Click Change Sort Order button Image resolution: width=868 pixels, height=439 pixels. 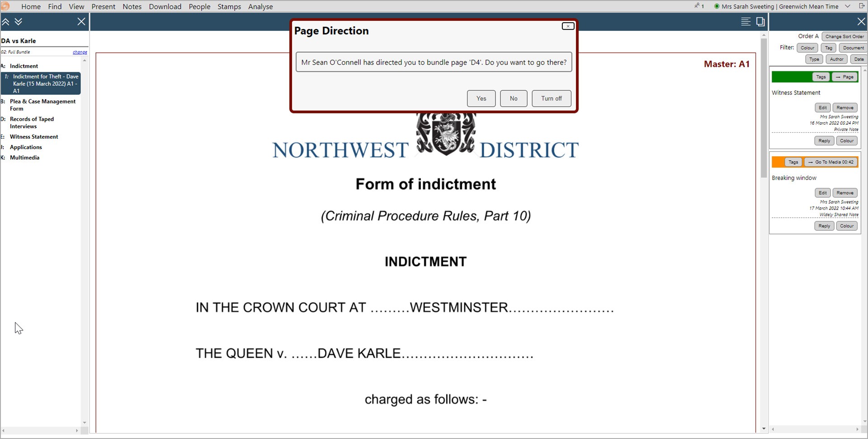pyautogui.click(x=844, y=37)
